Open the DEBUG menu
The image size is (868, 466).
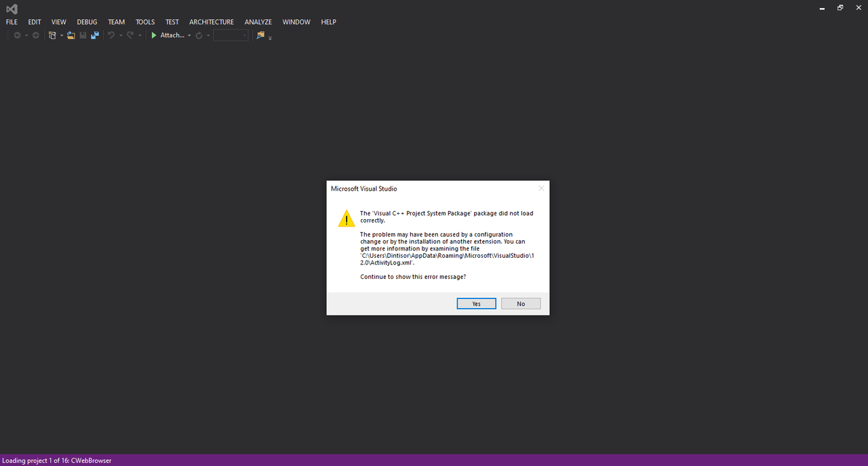(87, 22)
